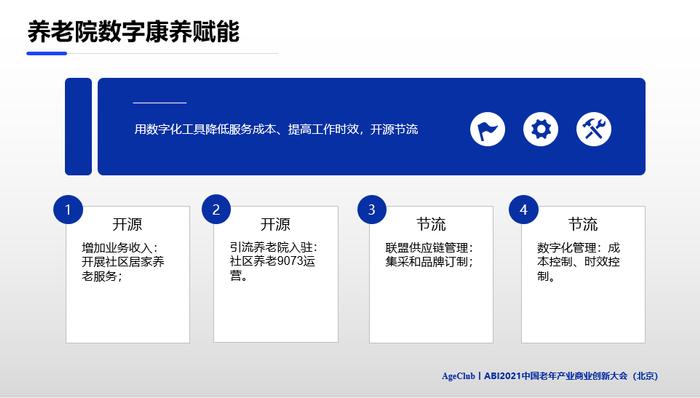Select the text 增加业务收入：开展社区居家养老服务
700x398 pixels.
click(123, 262)
